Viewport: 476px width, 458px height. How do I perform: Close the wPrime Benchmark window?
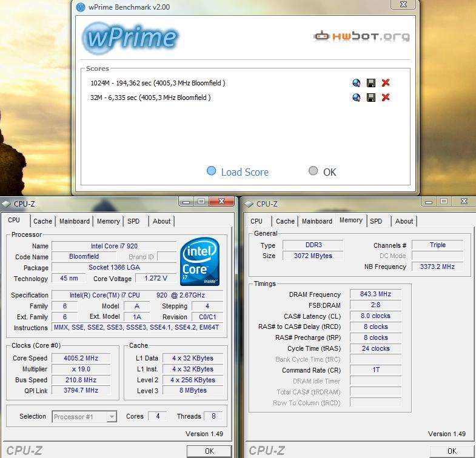click(x=403, y=4)
